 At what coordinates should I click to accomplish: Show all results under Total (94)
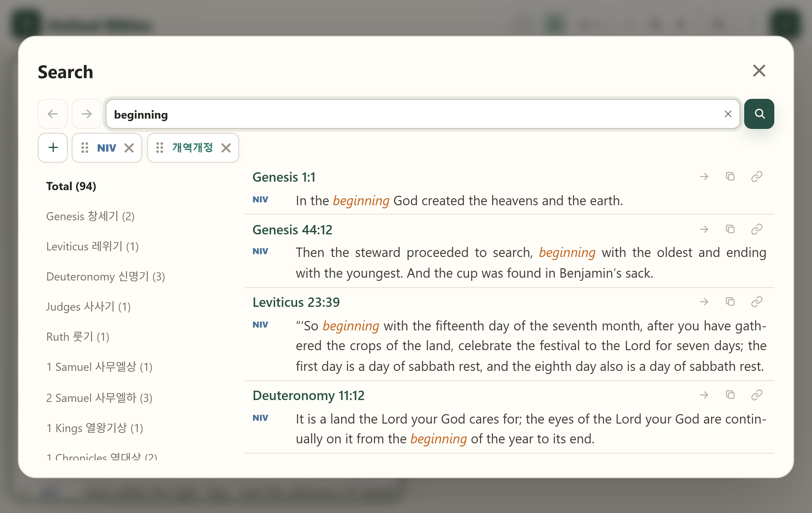point(71,186)
